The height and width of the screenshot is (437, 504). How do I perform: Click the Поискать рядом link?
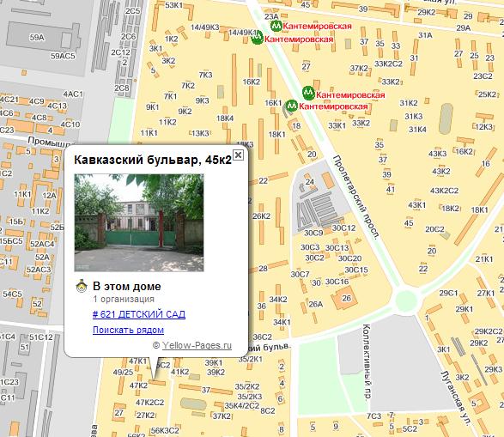(128, 330)
